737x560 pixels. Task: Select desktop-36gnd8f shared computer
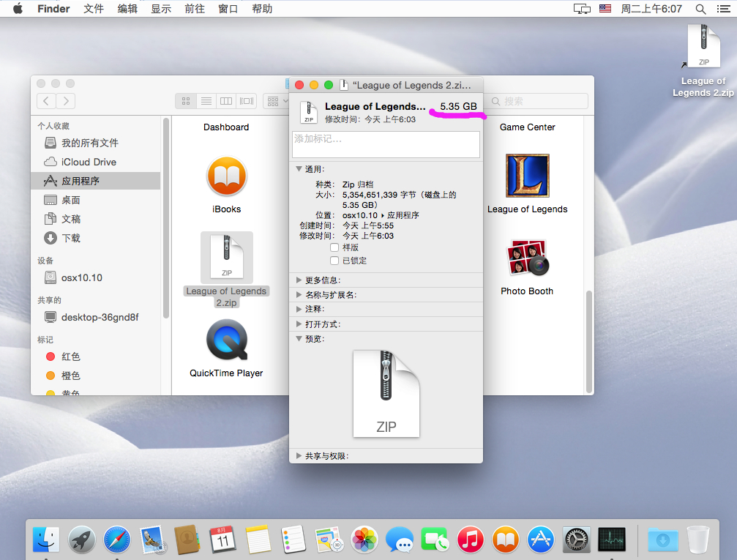95,317
